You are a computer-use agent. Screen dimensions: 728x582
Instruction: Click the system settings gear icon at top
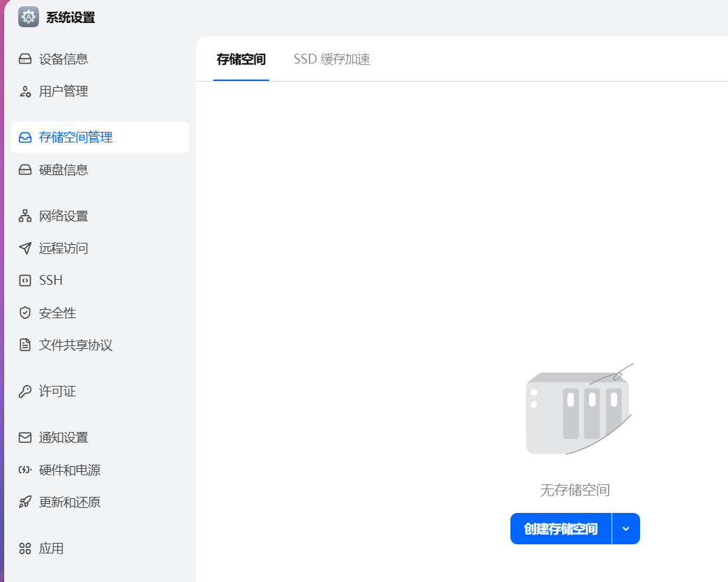(x=28, y=17)
